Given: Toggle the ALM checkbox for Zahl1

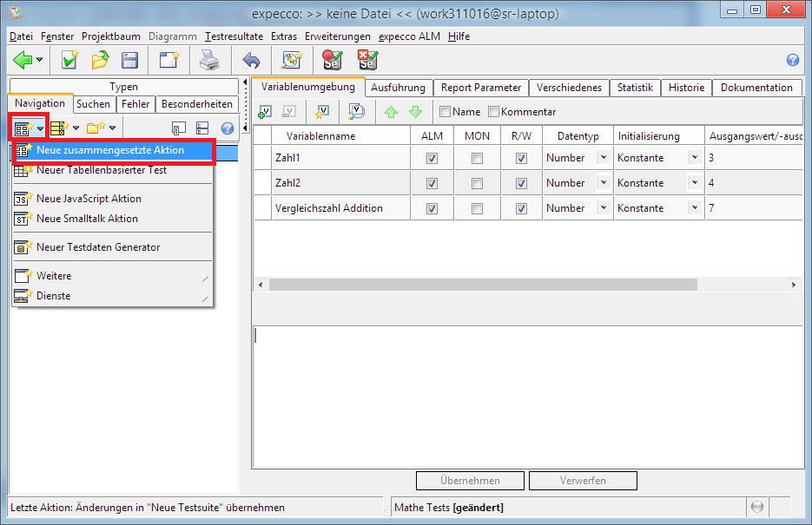Looking at the screenshot, I should (x=432, y=159).
